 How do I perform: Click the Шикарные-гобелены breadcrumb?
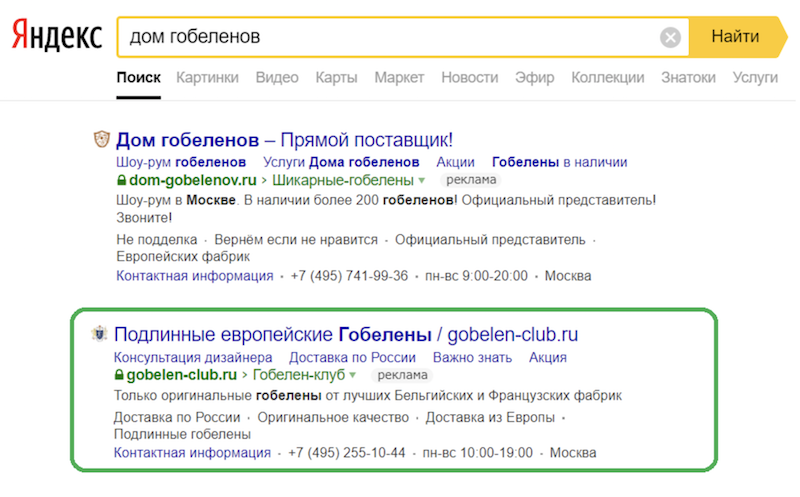pos(342,180)
